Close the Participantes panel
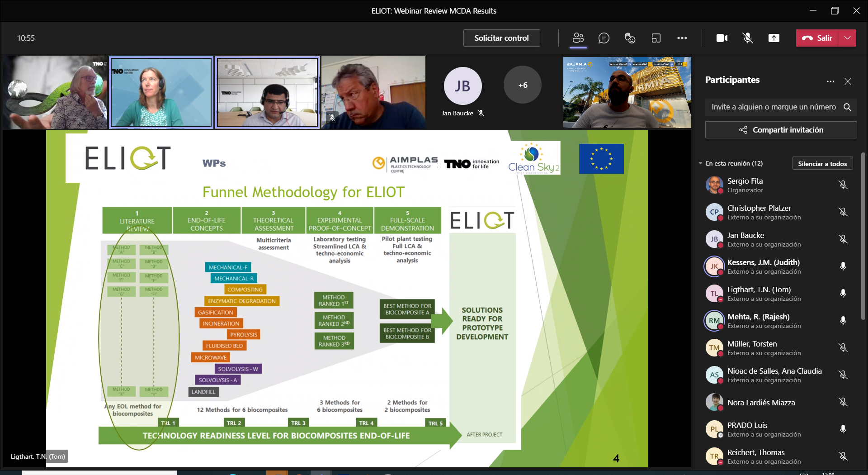 click(848, 81)
